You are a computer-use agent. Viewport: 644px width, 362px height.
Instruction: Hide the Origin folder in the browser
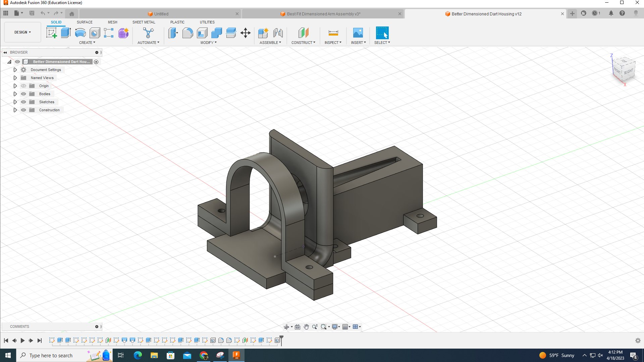coord(23,86)
